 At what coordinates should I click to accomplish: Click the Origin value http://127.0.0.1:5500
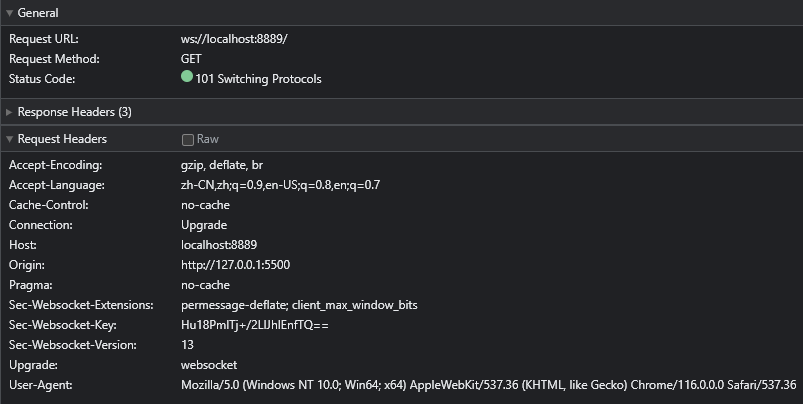(x=236, y=265)
